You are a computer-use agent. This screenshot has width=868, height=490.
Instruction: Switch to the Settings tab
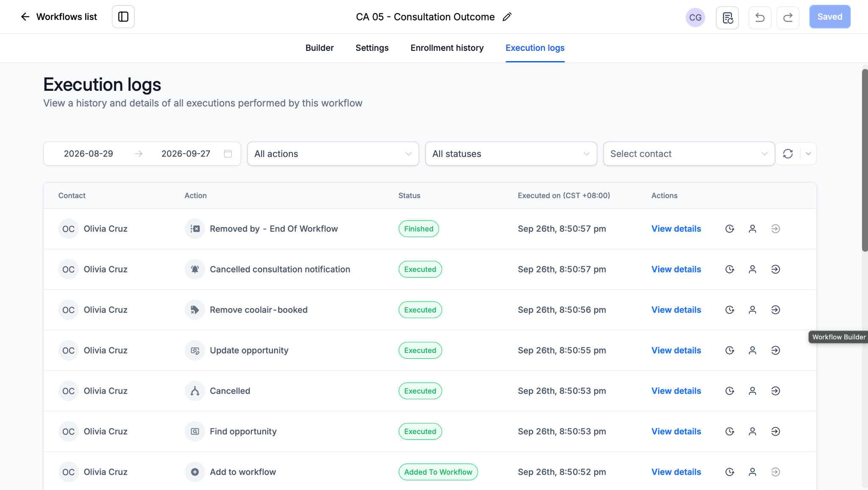click(372, 48)
